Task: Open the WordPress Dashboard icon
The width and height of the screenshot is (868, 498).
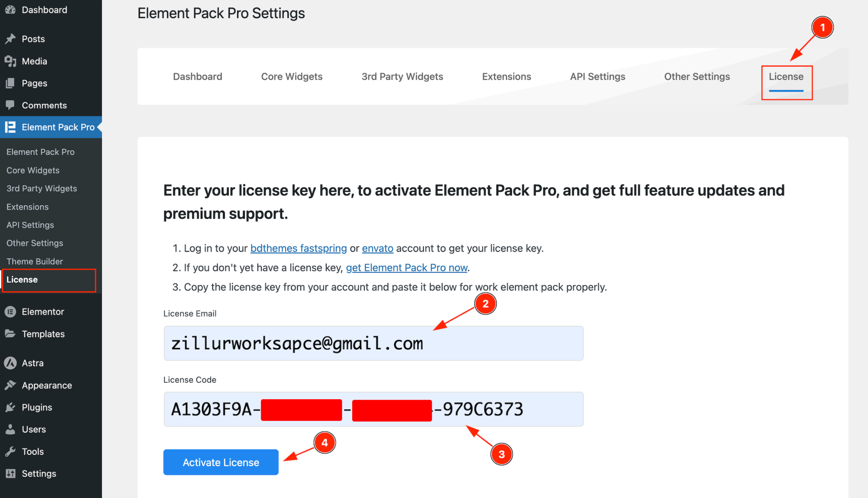Action: (x=10, y=9)
